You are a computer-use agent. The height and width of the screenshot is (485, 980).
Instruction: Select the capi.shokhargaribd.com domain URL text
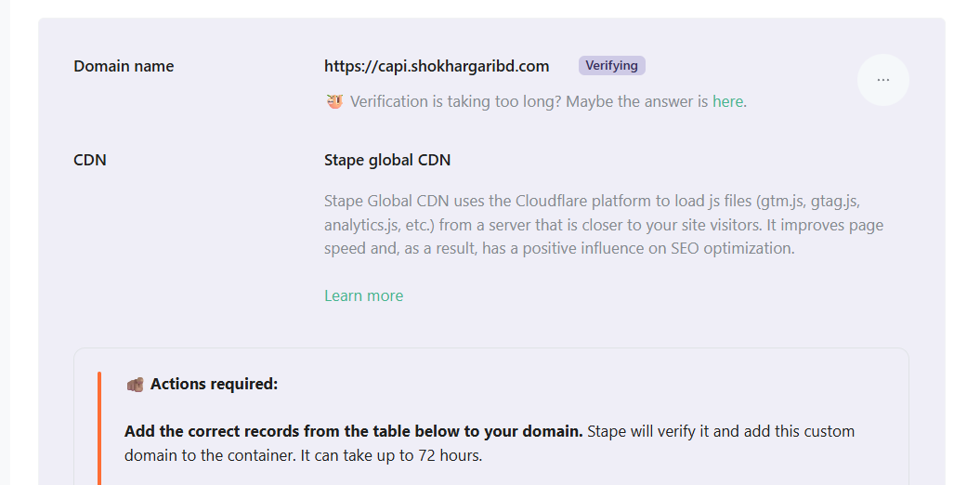coord(437,66)
